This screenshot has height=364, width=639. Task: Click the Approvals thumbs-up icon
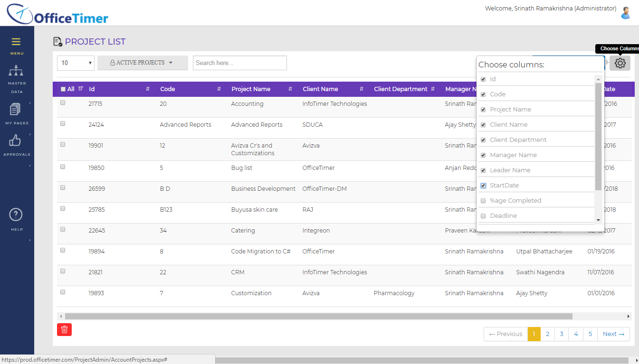pos(16,140)
